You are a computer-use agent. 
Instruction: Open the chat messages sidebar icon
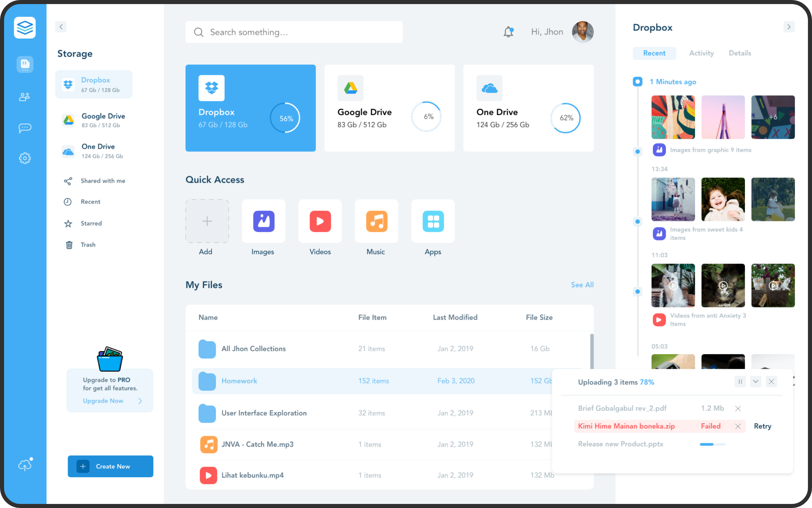[25, 128]
